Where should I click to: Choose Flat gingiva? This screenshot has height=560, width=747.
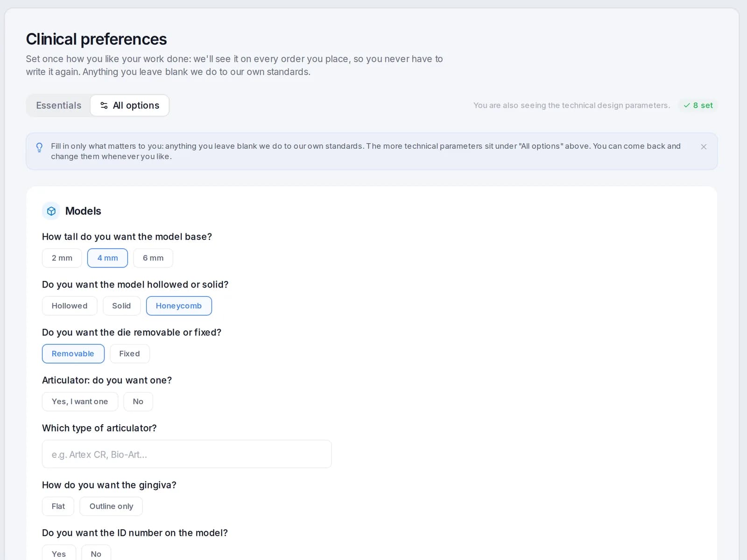coord(58,506)
